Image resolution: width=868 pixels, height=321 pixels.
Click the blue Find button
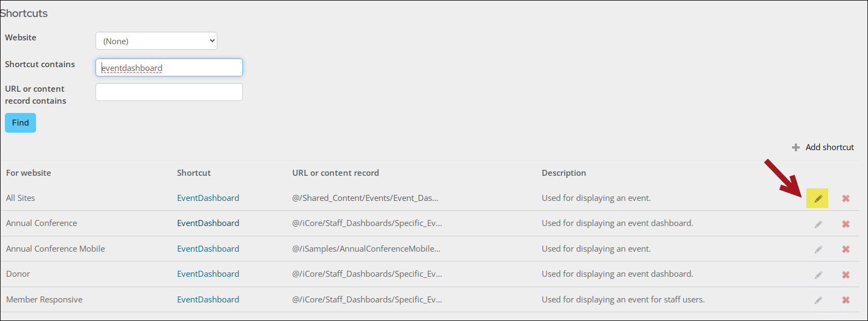pyautogui.click(x=20, y=123)
